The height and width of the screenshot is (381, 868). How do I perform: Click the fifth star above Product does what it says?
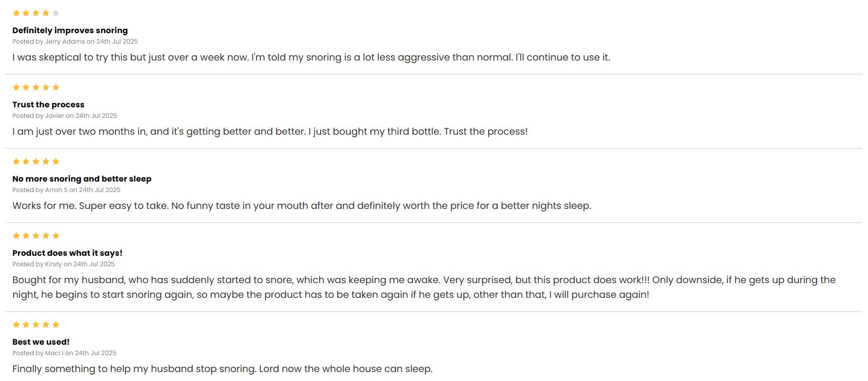(56, 236)
